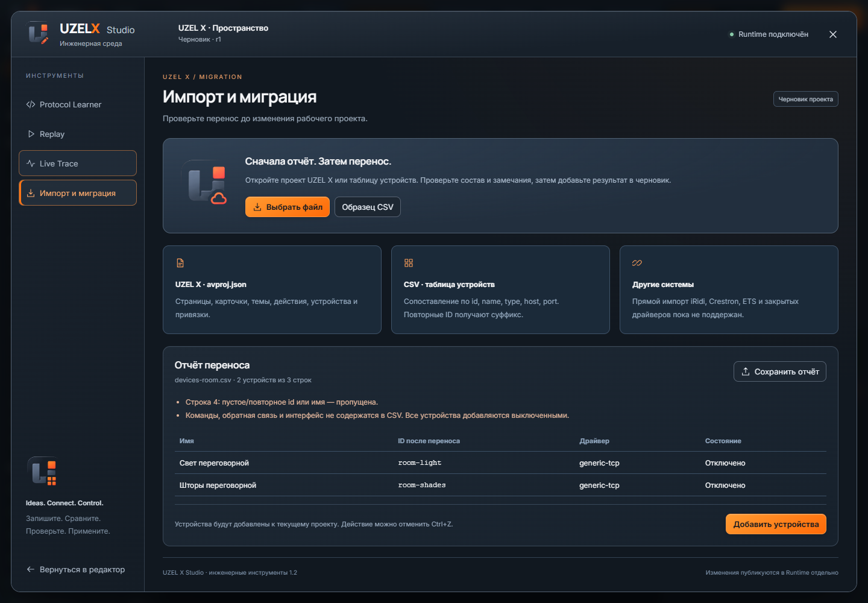
Task: Click the green Runtime status dot
Action: click(732, 34)
